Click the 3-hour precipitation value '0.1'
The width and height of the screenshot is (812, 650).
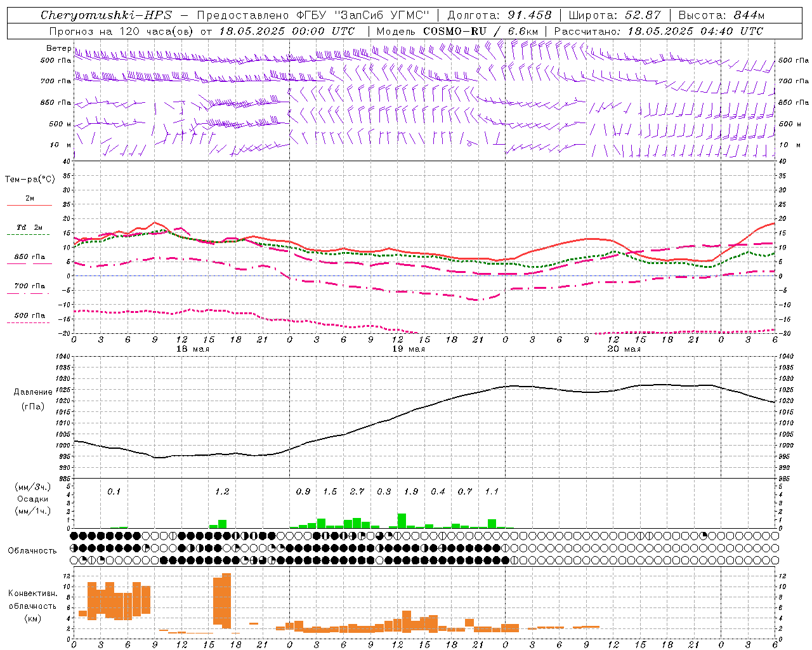[114, 492]
